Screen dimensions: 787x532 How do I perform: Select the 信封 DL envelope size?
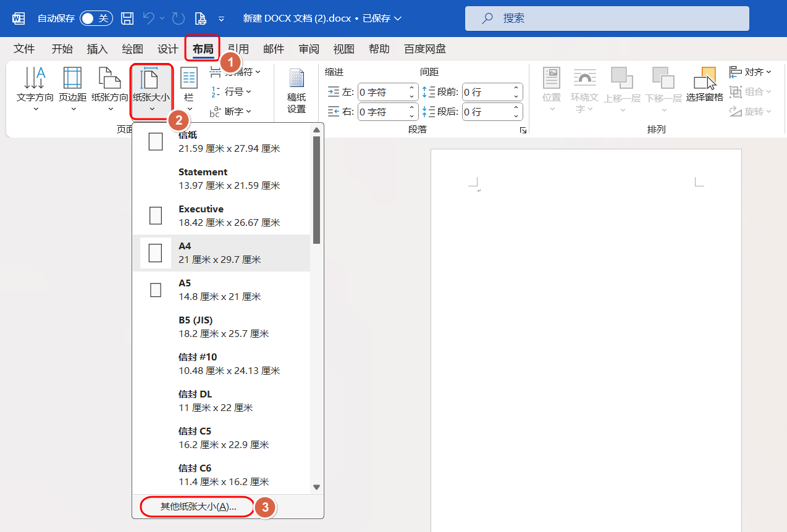221,401
